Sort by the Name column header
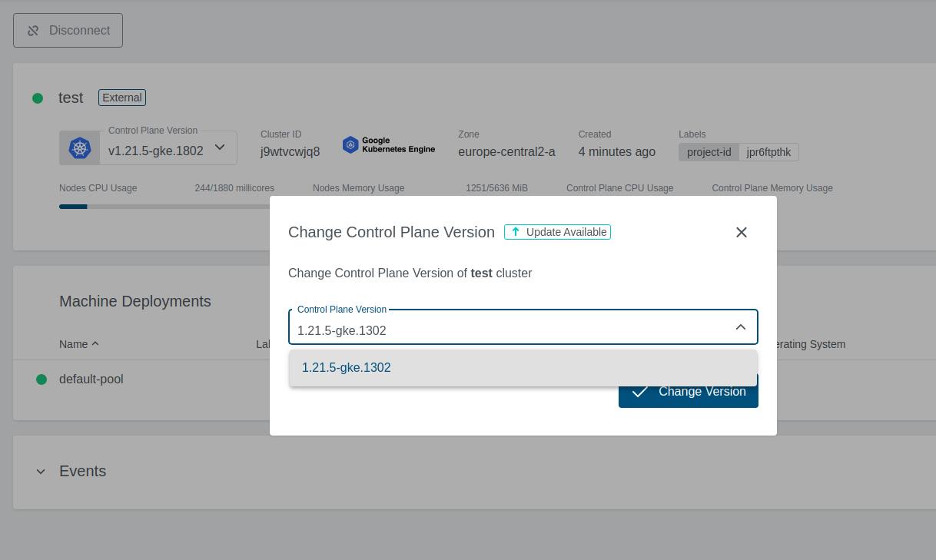 [x=74, y=344]
